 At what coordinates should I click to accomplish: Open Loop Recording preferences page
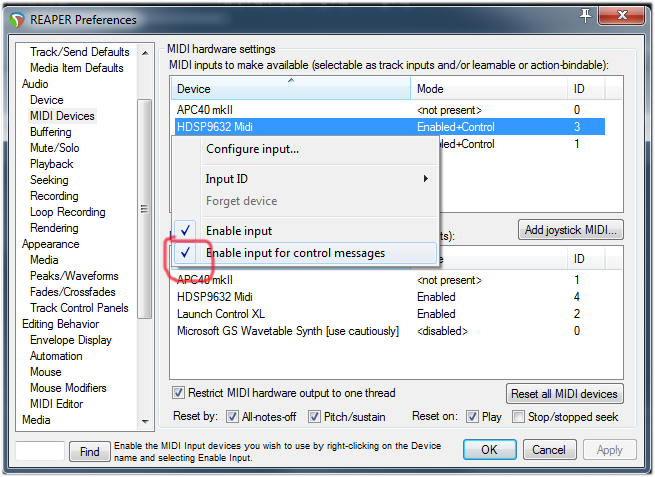coord(68,212)
